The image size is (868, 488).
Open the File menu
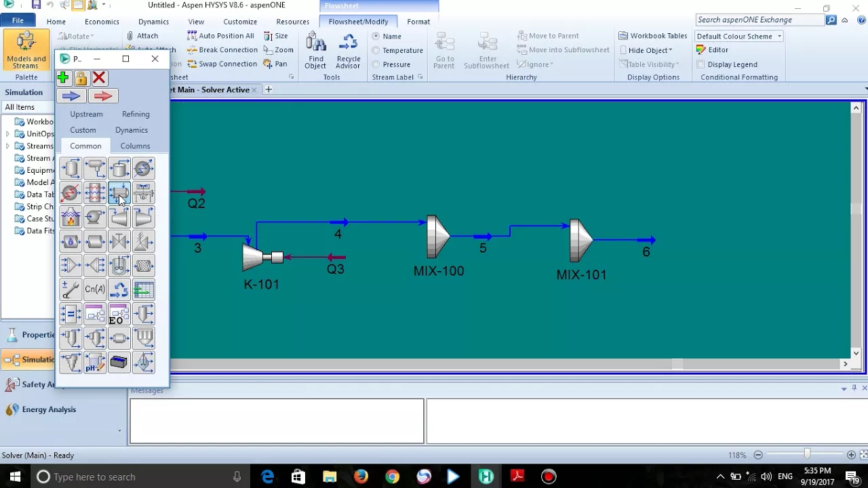pos(18,21)
